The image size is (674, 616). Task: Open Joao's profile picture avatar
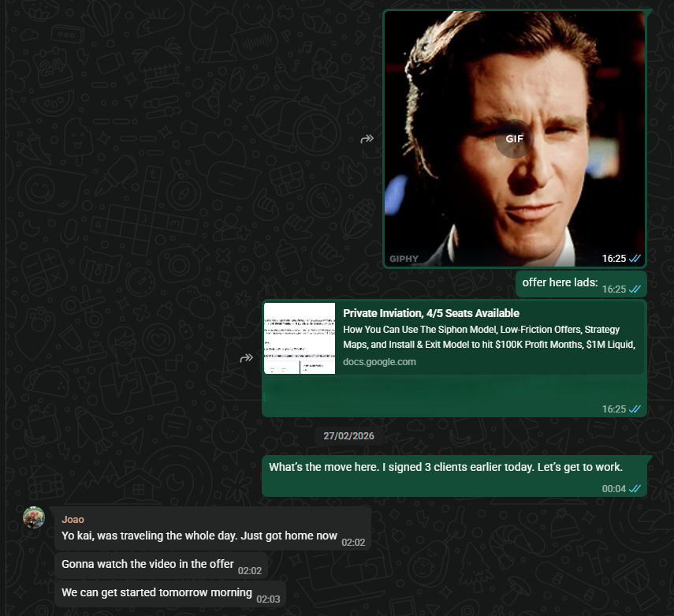click(33, 517)
